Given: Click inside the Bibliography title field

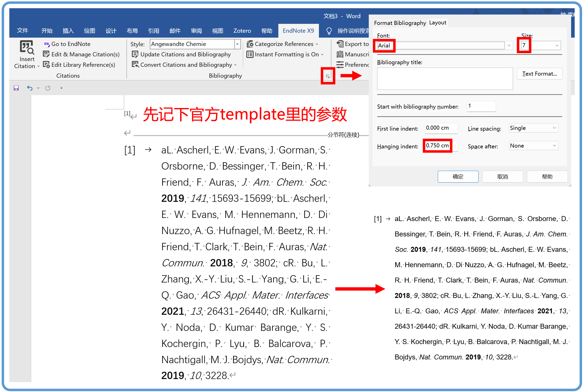Looking at the screenshot, I should click(x=445, y=79).
